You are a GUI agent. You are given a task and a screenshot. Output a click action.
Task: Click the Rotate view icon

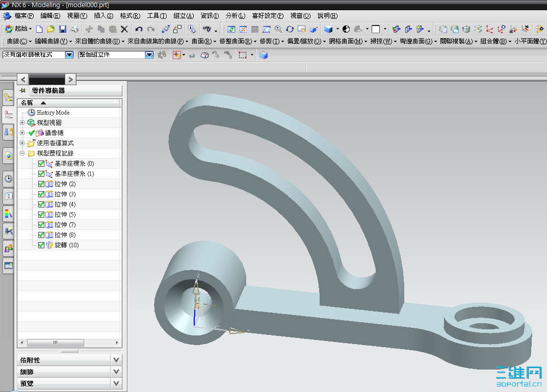(x=290, y=29)
